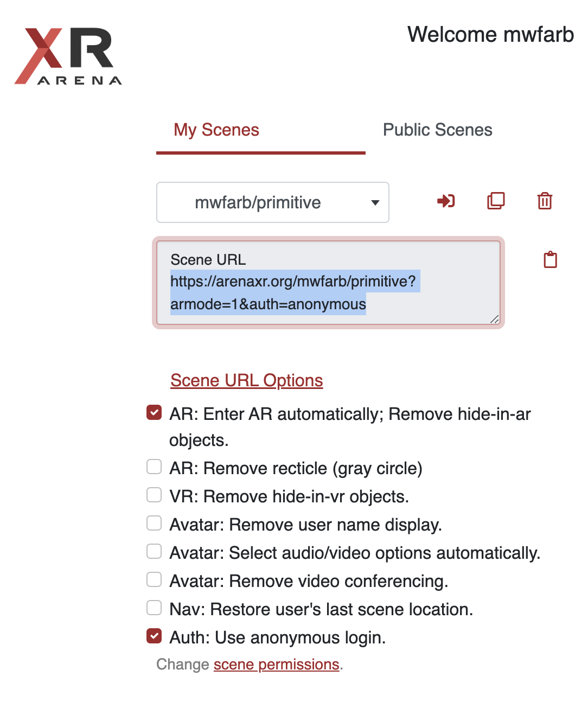
Task: Tick Avatar: Remove video conferencing checkbox
Action: coord(154,579)
